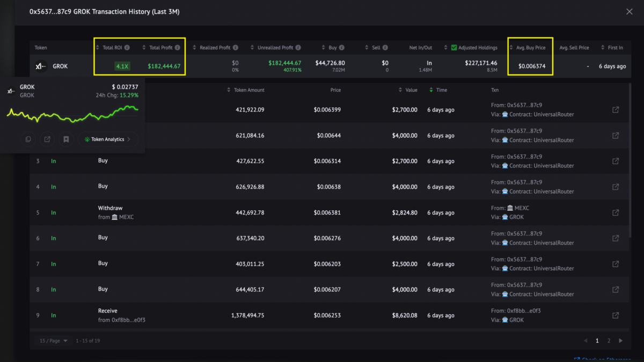Screen dimensions: 644x362
Task: Open external link for MEXC withdraw transaction
Action: point(616,213)
